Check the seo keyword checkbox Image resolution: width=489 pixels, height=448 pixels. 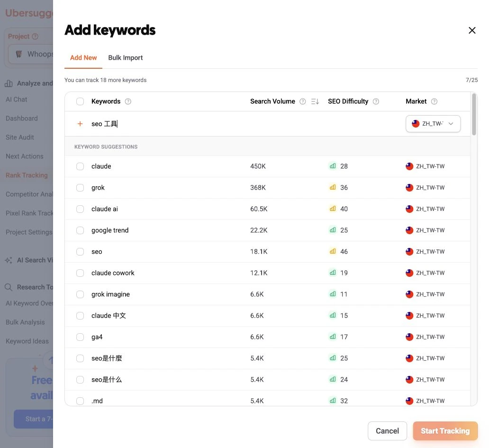click(x=80, y=251)
